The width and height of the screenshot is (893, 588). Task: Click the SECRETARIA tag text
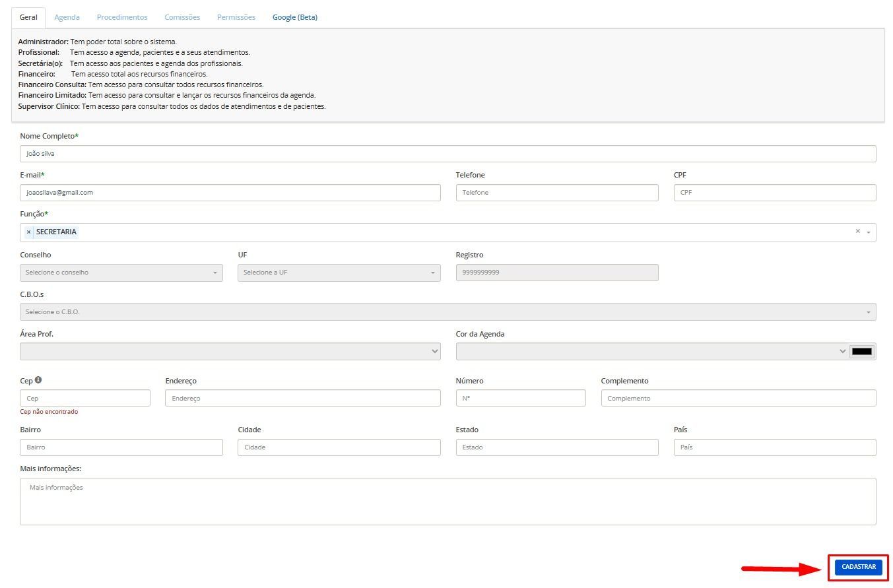pos(56,232)
